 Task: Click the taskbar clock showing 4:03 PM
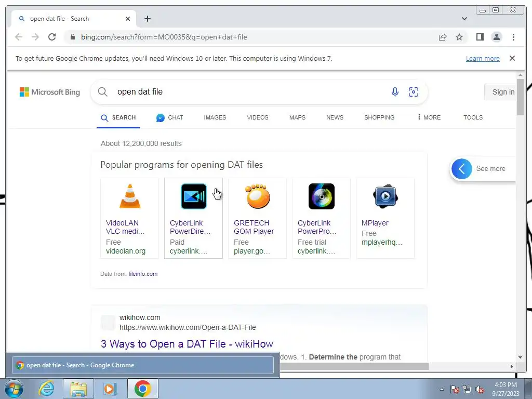[x=506, y=389]
